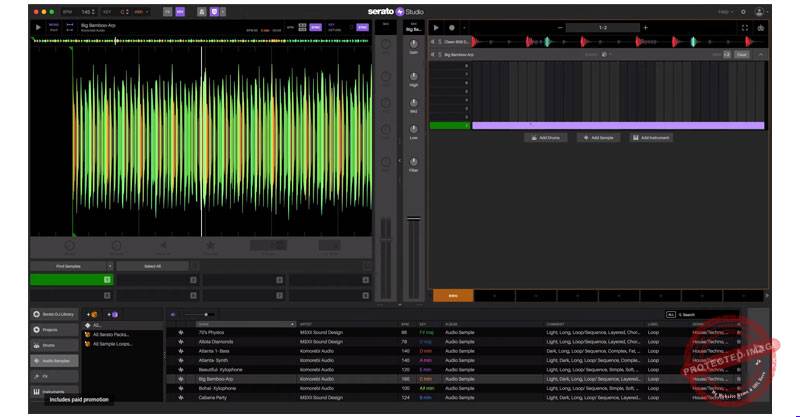Select the green active pad row in sequencer
Viewport: 800px width, 417px height.
(x=450, y=126)
